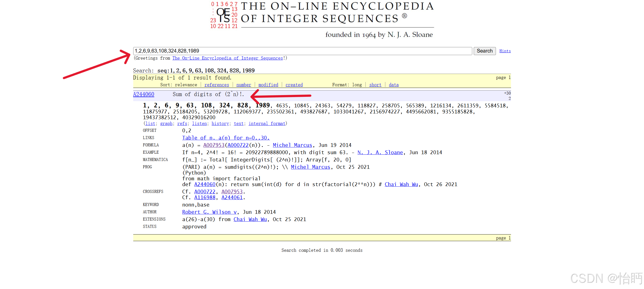Open sequence A244060 entry link
Screen dimensions: 644x289
pos(144,94)
